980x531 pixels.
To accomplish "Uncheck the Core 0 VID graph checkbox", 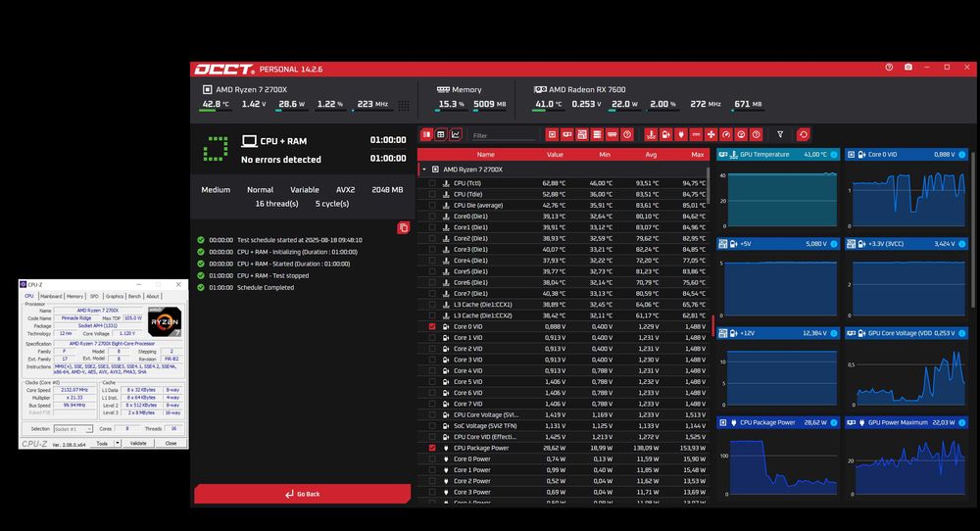I will click(x=432, y=326).
